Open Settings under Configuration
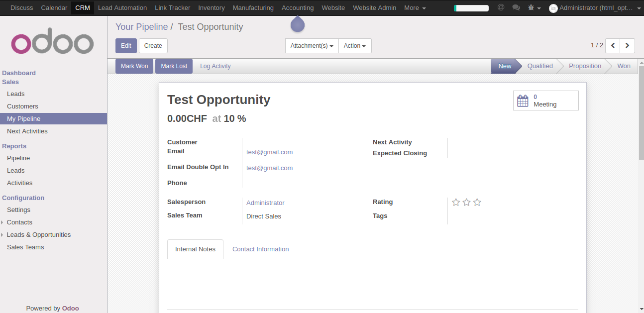This screenshot has height=313, width=644. click(18, 210)
